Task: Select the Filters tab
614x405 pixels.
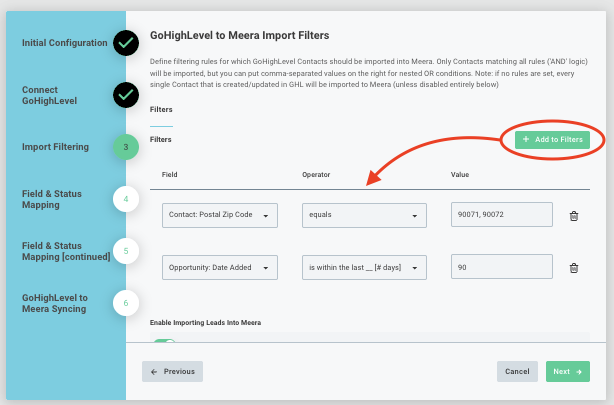Action: tap(161, 110)
